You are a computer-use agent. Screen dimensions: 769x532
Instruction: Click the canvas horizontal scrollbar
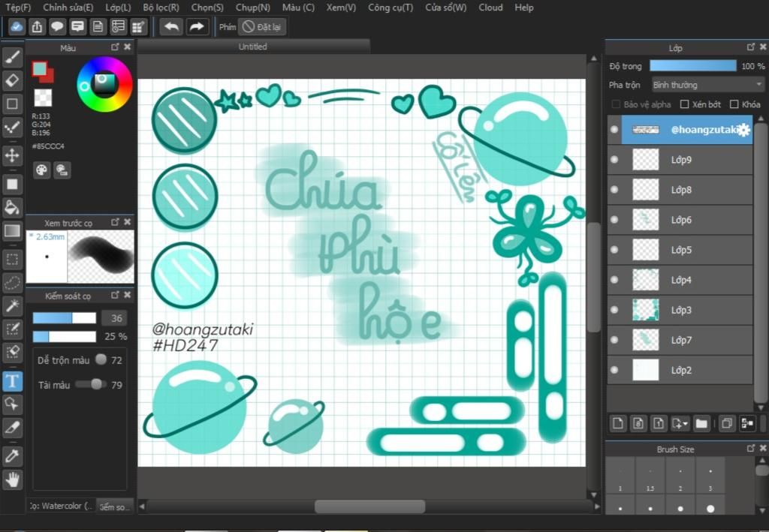click(x=369, y=506)
